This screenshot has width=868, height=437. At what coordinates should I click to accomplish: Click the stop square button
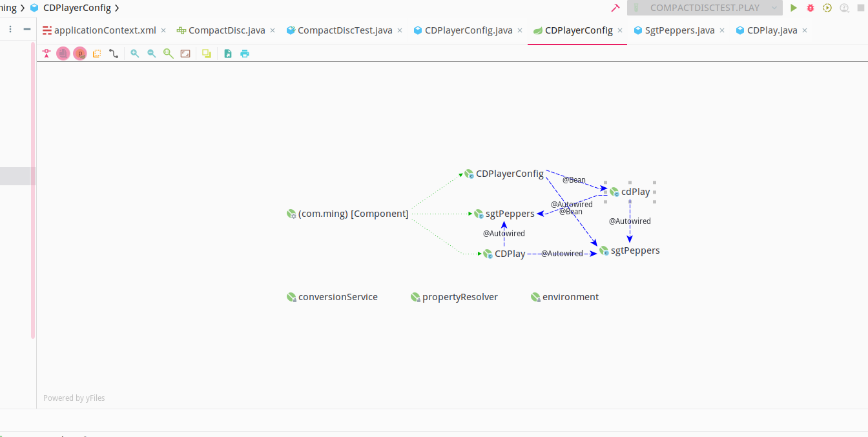(861, 8)
